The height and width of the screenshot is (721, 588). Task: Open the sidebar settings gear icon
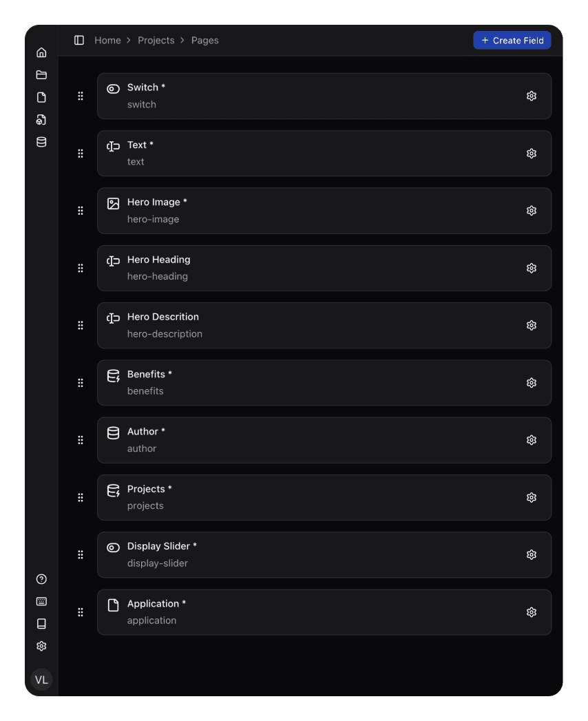tap(41, 646)
